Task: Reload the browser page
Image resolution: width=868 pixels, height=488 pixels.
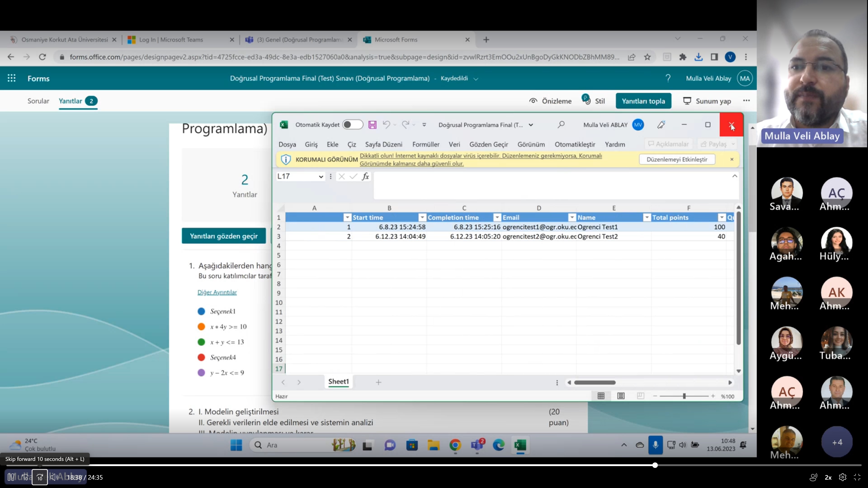Action: (42, 57)
